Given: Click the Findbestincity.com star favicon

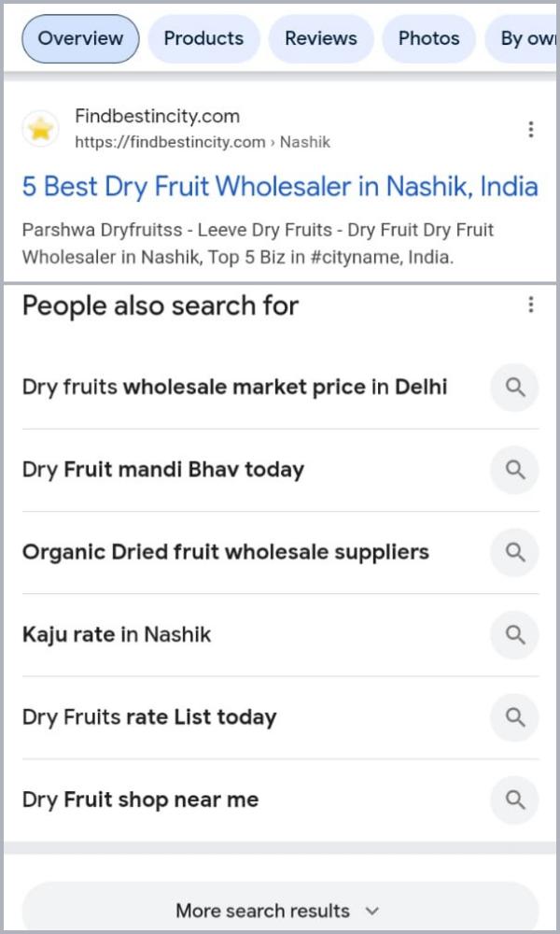Looking at the screenshot, I should click(x=41, y=128).
